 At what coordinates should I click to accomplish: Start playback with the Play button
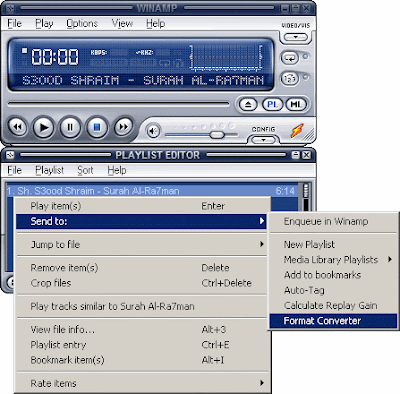tap(44, 127)
